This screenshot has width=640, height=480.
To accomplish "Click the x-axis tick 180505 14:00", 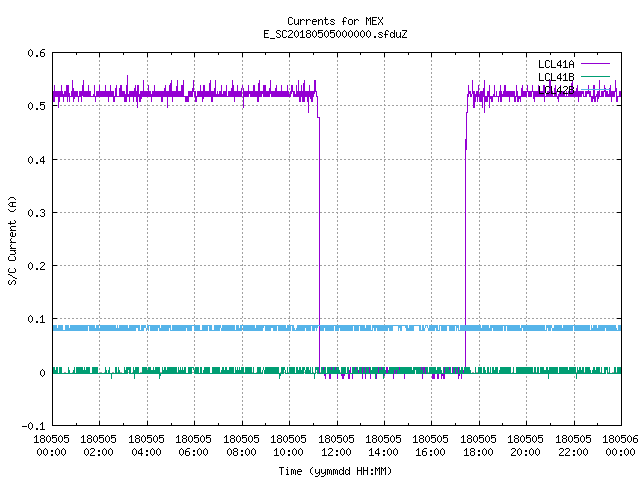I will point(384,445).
